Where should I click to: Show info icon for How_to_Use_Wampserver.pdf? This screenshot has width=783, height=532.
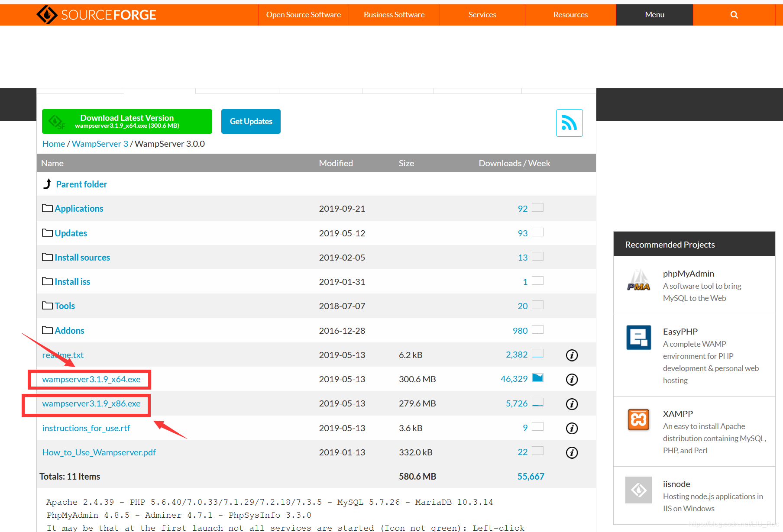coord(572,452)
